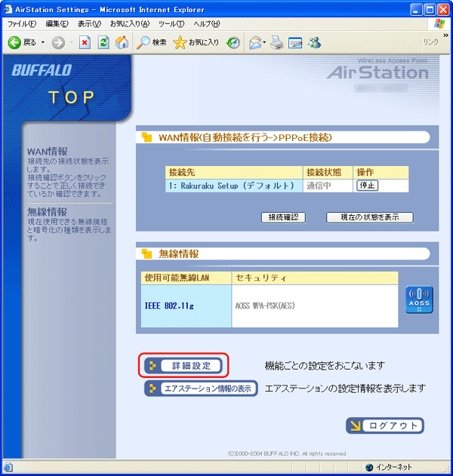Click the 'AOSS WPA-PSK(AES)' security cell
453x476 pixels.
coord(315,306)
